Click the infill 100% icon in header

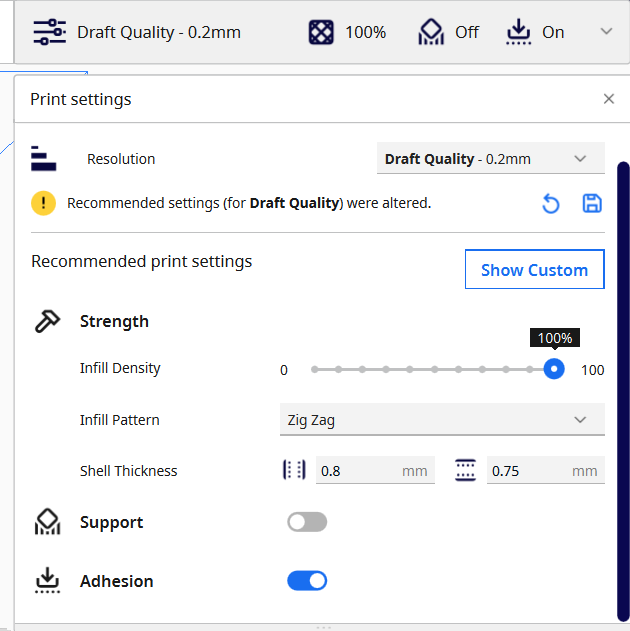pos(321,32)
